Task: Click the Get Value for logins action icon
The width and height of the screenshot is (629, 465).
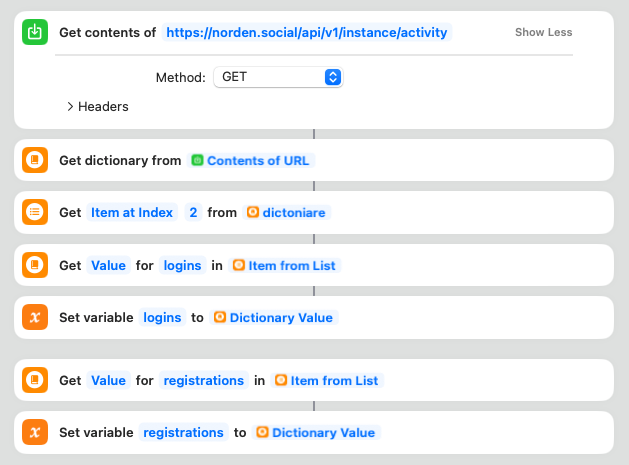Action: (x=35, y=265)
